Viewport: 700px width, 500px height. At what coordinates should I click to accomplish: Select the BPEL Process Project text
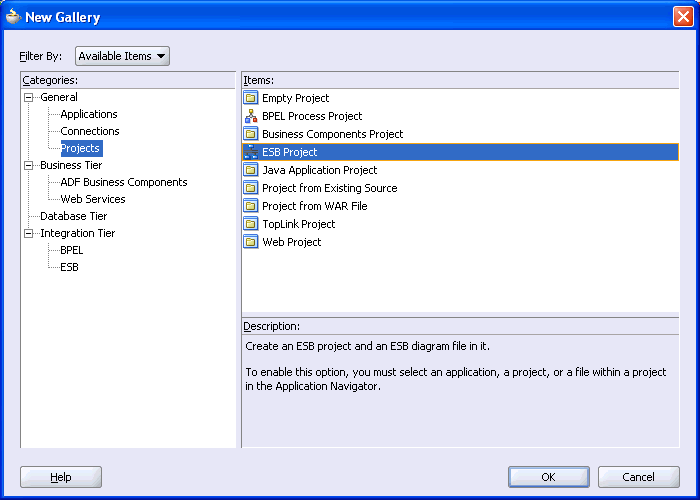click(312, 116)
